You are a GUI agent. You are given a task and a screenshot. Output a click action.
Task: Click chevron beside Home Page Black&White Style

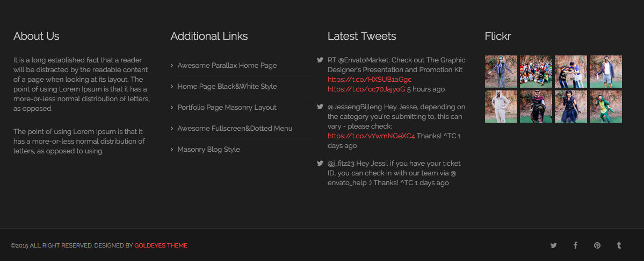coord(172,87)
